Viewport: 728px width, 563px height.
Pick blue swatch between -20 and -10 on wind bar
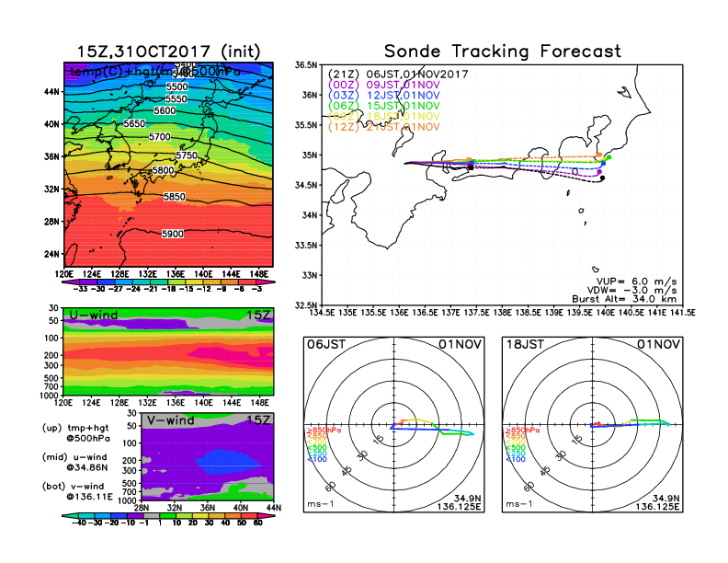(119, 515)
